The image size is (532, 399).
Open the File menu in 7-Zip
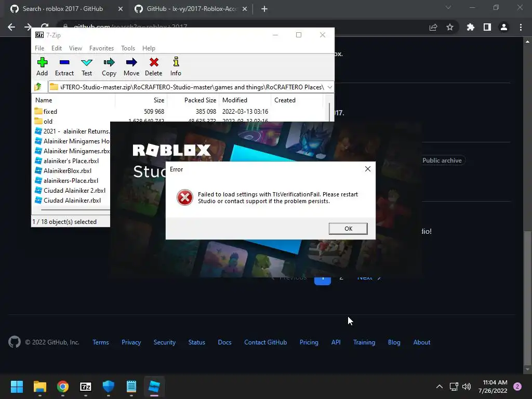(x=39, y=48)
